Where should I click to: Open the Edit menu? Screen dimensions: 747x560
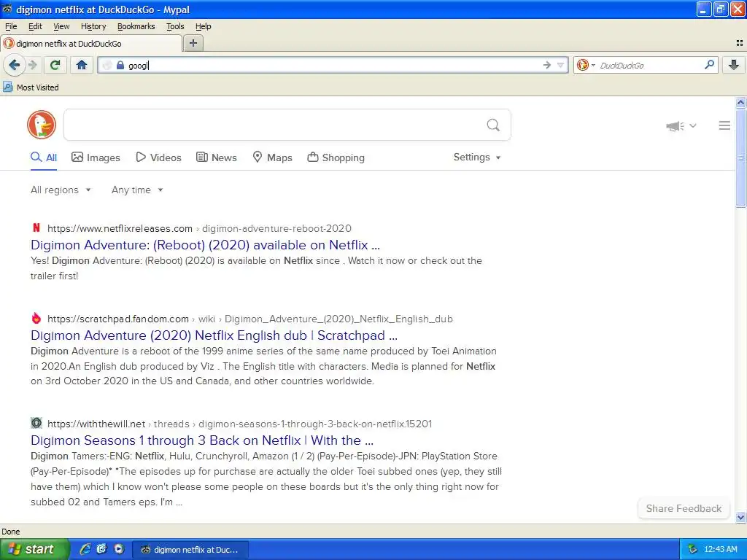(x=35, y=26)
